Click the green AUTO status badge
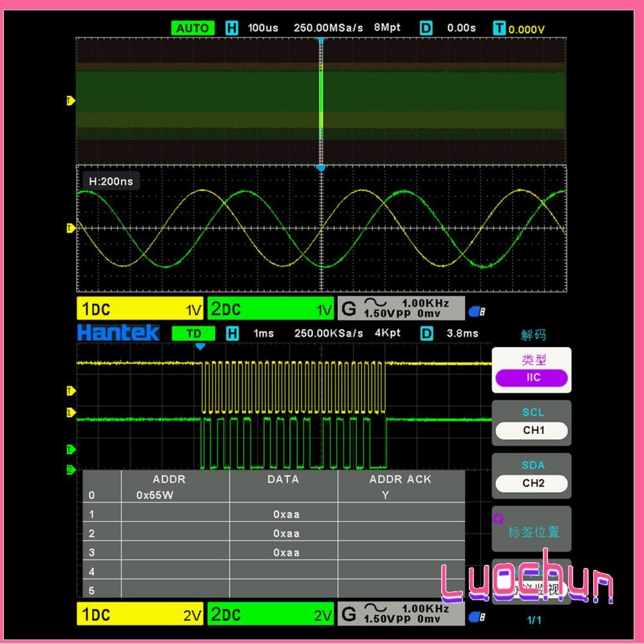This screenshot has width=644, height=644. (193, 28)
